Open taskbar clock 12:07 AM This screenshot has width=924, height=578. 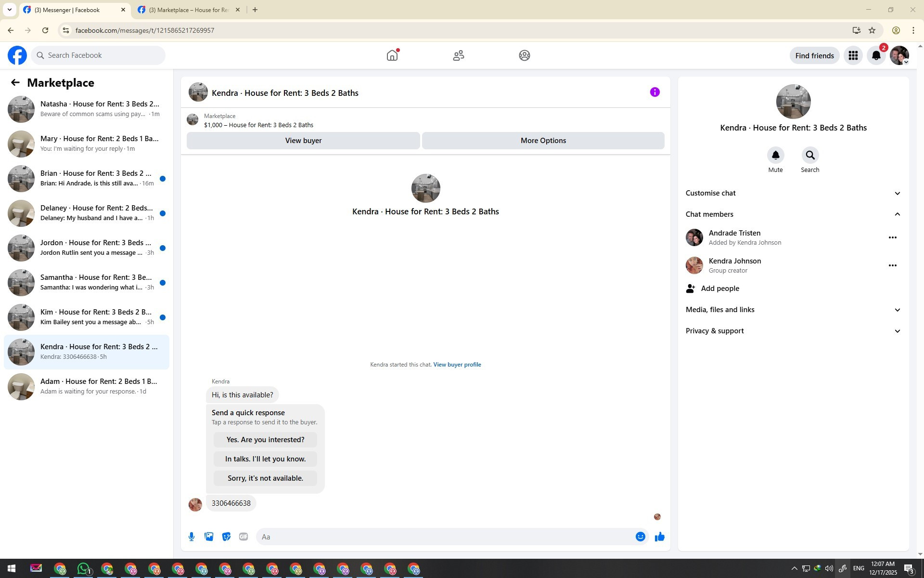(883, 569)
